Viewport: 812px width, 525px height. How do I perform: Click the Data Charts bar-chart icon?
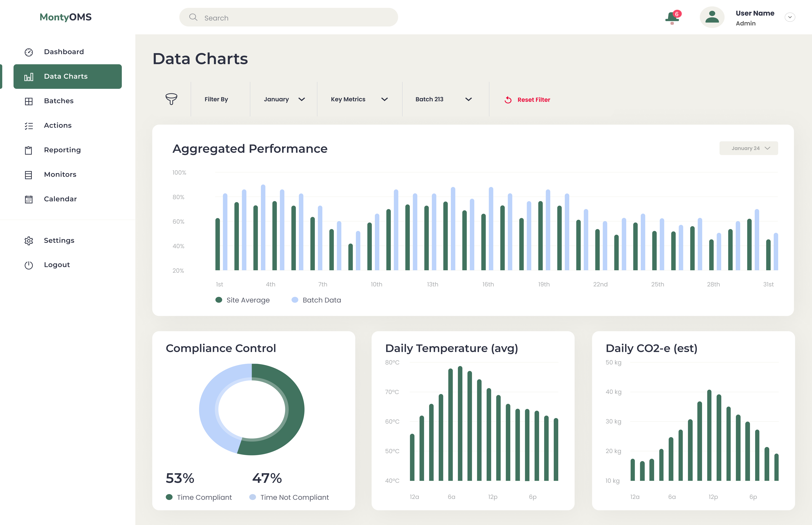[x=29, y=77]
